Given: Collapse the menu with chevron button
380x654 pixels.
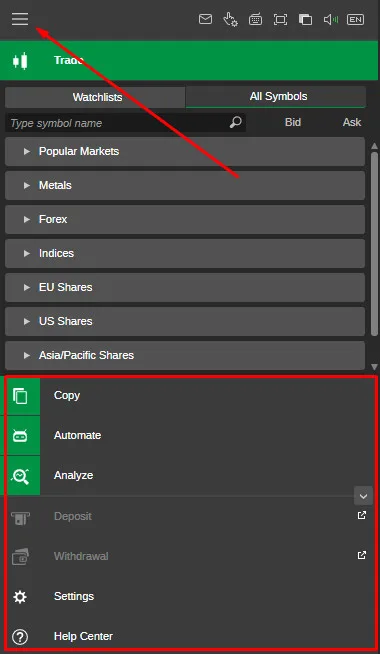Looking at the screenshot, I should 363,496.
